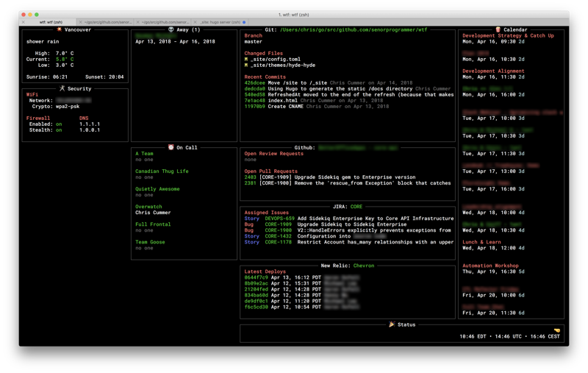Open pull request 2403 in Github panel

pos(250,177)
